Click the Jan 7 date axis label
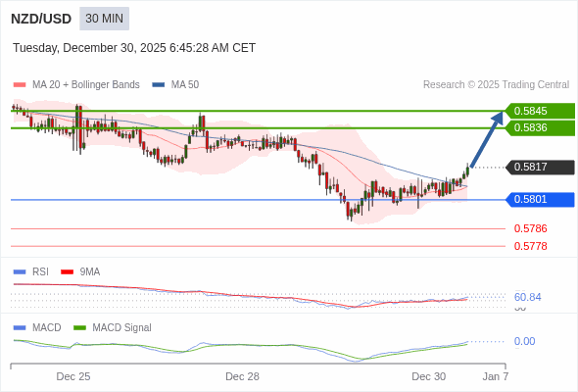The width and height of the screenshot is (578, 392). 496,376
